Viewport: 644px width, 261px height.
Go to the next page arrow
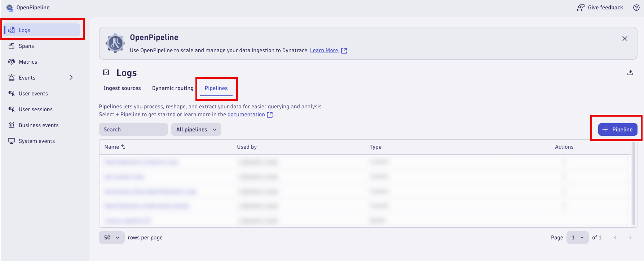[x=630, y=238]
